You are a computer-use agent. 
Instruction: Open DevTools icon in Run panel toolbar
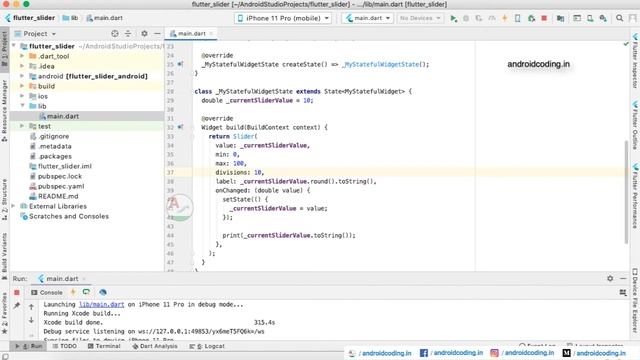point(102,292)
